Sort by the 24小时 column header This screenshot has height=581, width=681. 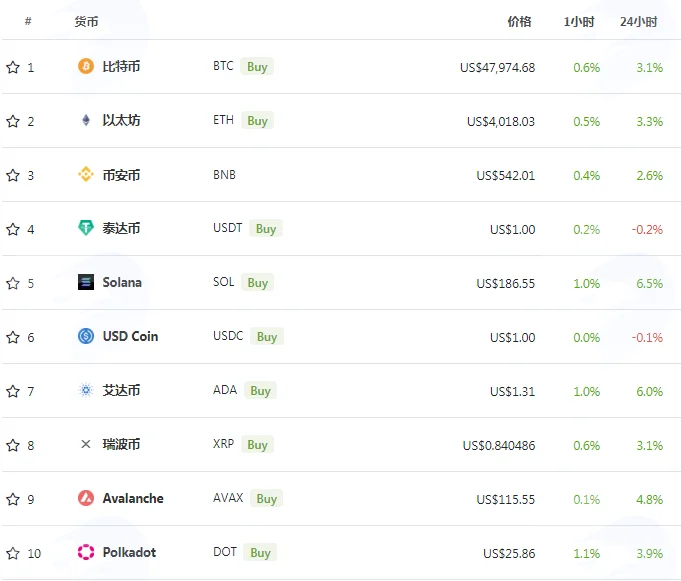[638, 22]
